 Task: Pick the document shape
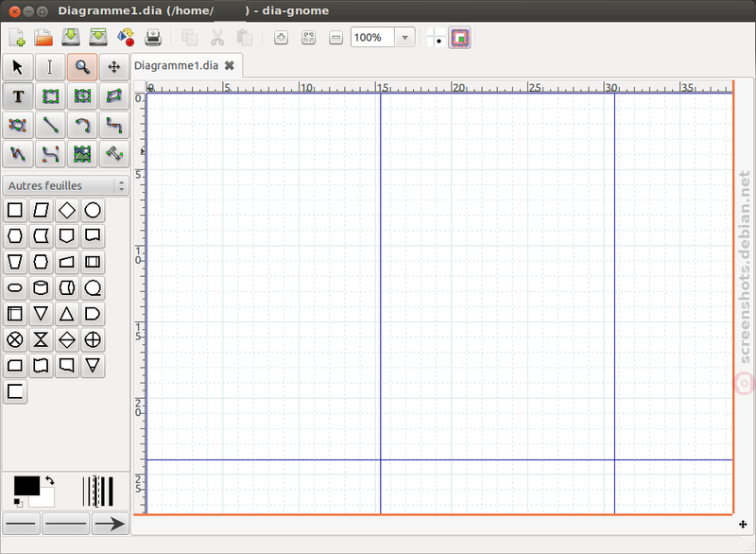[x=93, y=235]
